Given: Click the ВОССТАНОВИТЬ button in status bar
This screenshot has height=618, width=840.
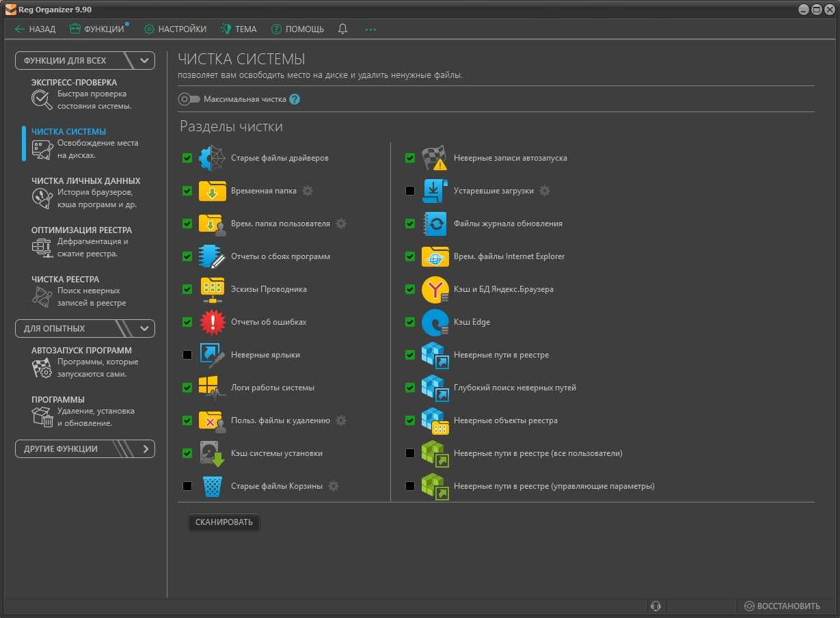Looking at the screenshot, I should 782,606.
